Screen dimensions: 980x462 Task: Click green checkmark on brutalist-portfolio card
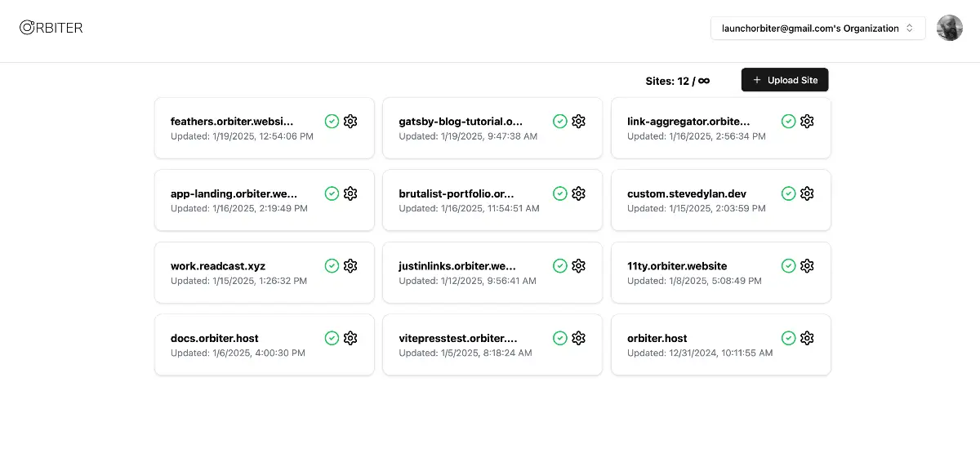[x=560, y=193]
